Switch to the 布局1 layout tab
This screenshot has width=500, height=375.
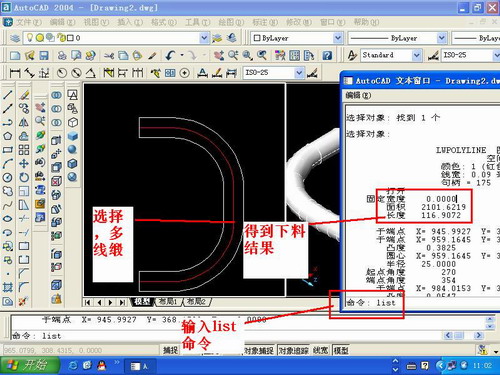click(168, 302)
